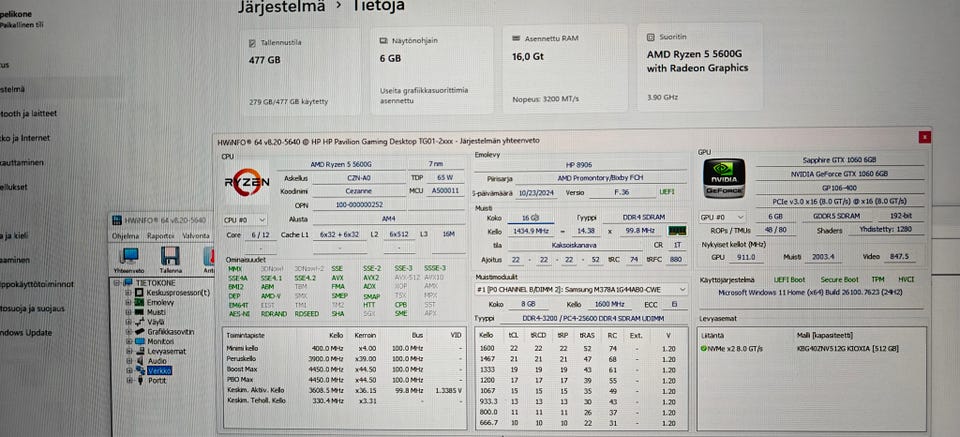The width and height of the screenshot is (960, 437).
Task: Click the Ryzen CPU logo
Action: [x=247, y=182]
